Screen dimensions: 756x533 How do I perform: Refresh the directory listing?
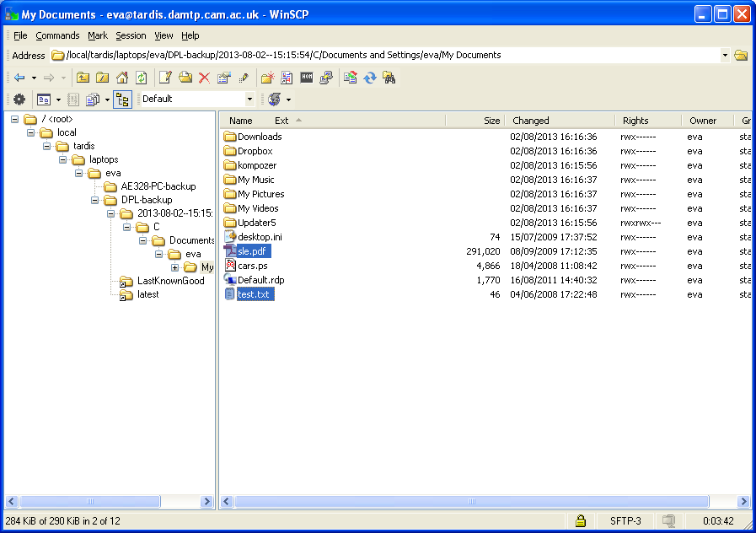point(142,78)
